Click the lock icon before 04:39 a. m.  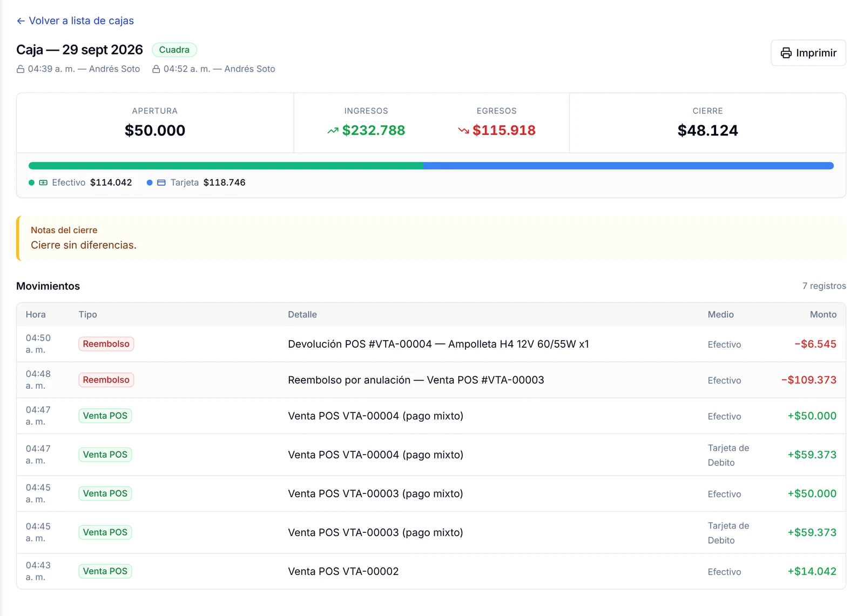(21, 69)
